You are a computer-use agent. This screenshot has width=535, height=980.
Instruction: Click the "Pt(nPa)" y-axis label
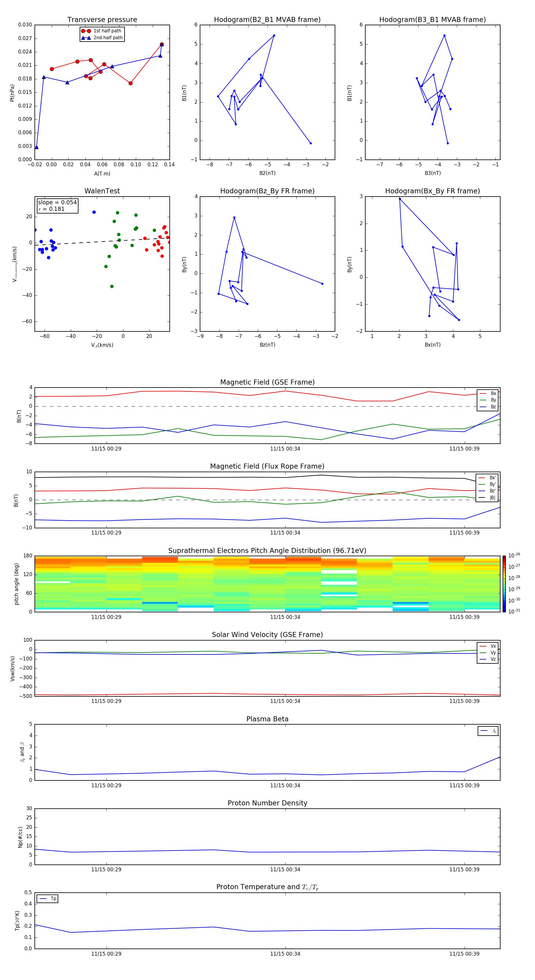(x=12, y=93)
